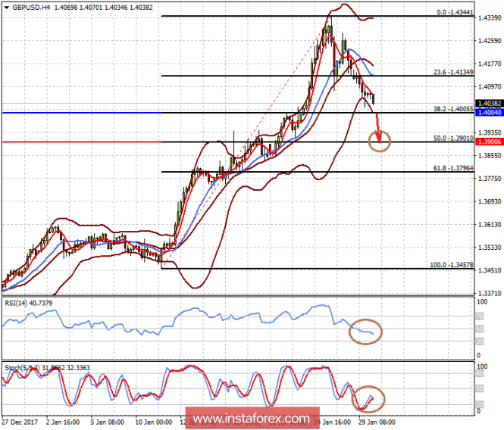Click the Stochastic scale value 80
504x430 pixels.
[480, 374]
